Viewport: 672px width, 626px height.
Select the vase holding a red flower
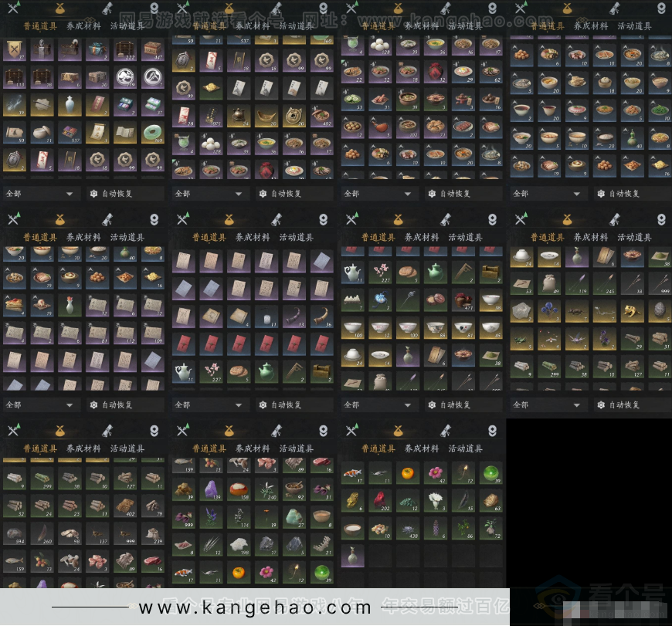70,304
